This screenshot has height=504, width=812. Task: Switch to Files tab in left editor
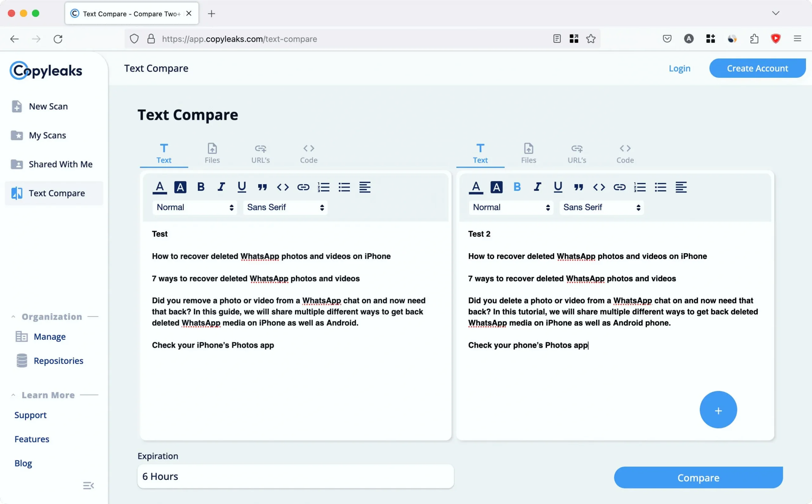point(212,153)
